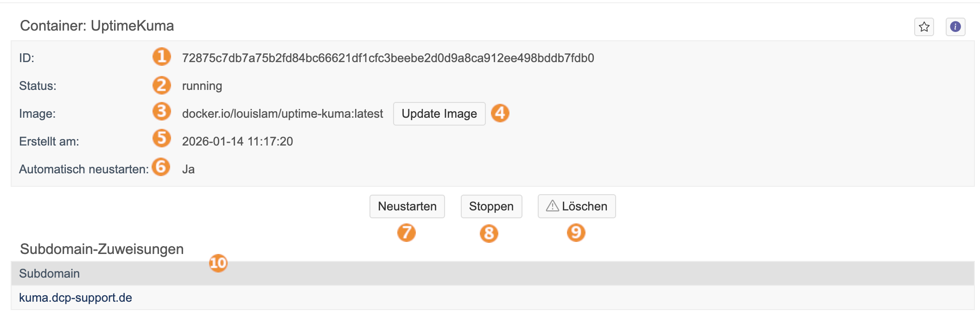Viewport: 980px width, 317px height.
Task: Open the kuma.dcp-support.de subdomain link
Action: point(75,298)
